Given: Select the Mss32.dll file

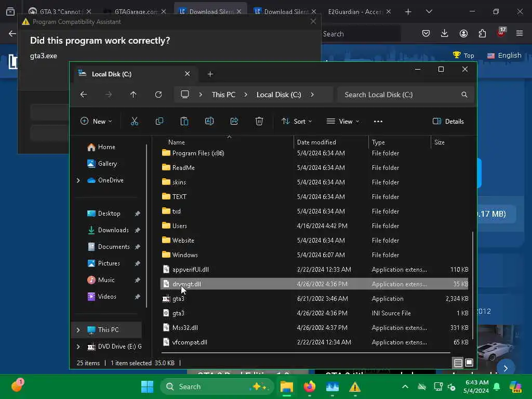Looking at the screenshot, I should pyautogui.click(x=314, y=328).
